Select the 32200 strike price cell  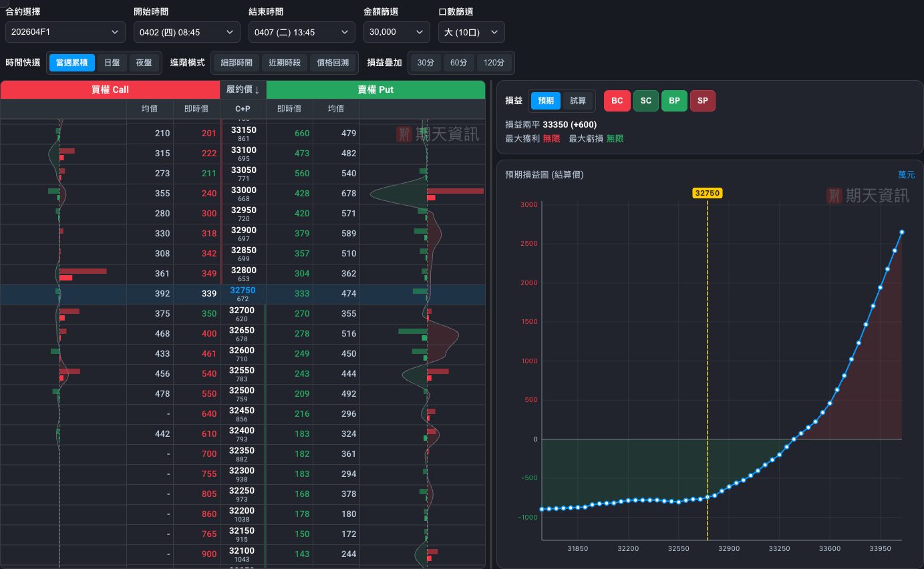[243, 514]
